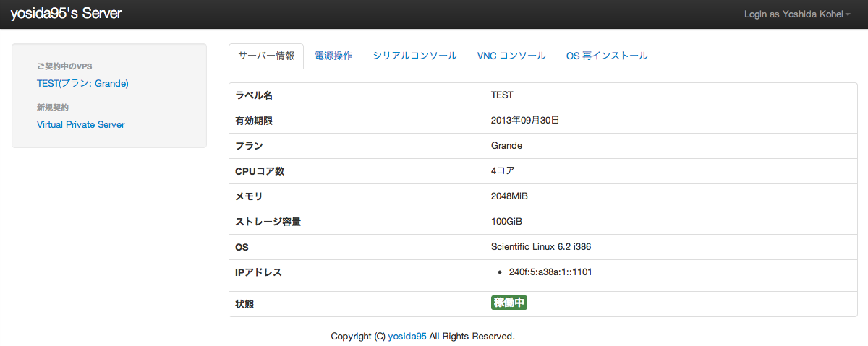The height and width of the screenshot is (346, 868).
Task: Click the Grande plan value in the table
Action: [x=506, y=146]
